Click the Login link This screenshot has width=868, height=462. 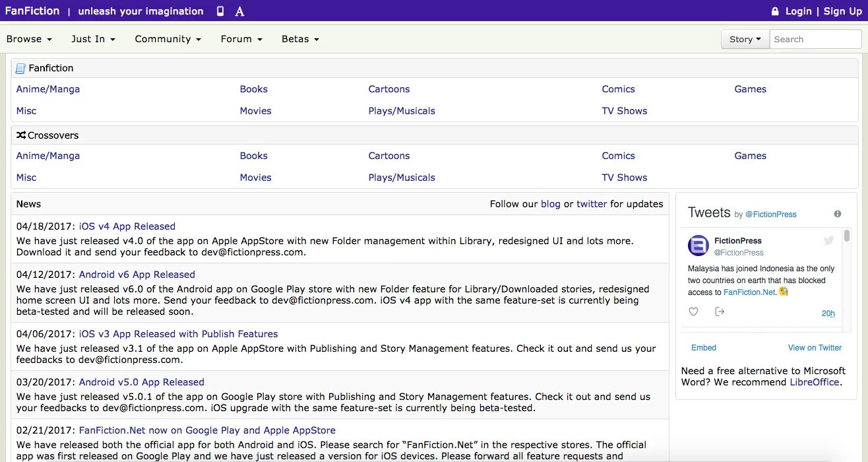(799, 11)
